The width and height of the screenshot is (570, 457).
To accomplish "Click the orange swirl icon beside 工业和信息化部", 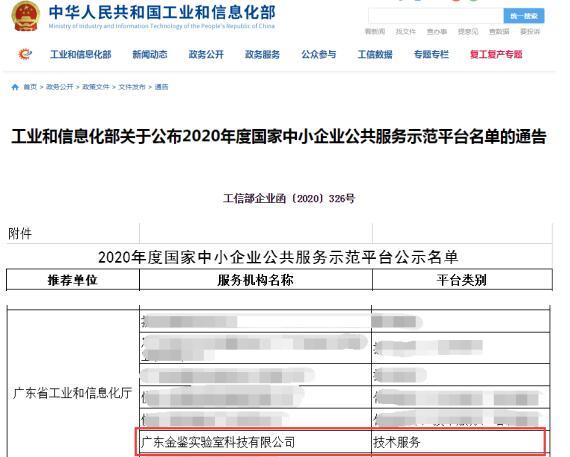I will pos(25,55).
